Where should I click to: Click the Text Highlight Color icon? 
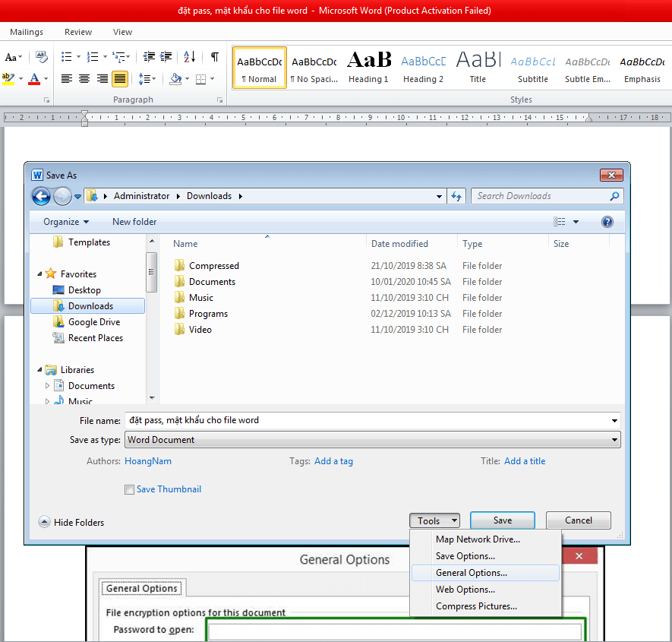[x=8, y=78]
